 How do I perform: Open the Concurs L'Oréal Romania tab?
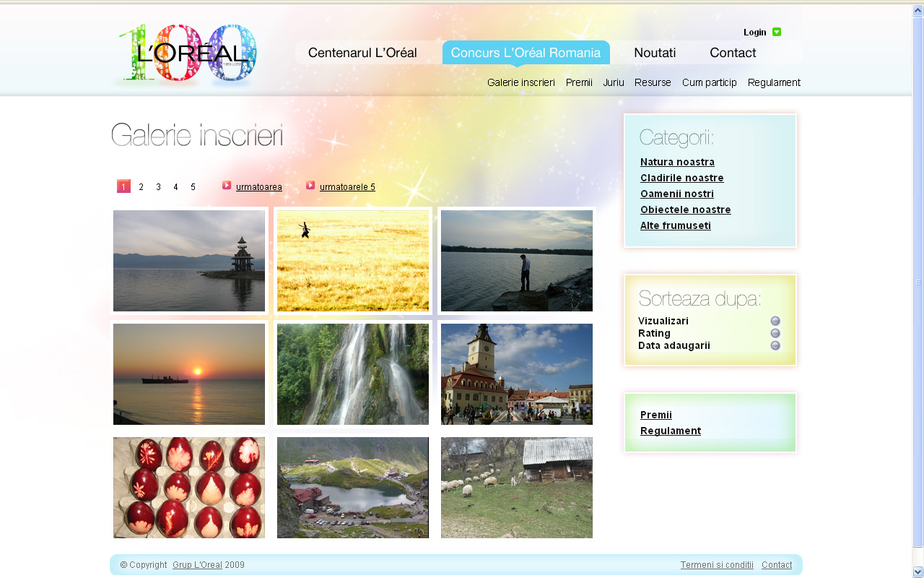pyautogui.click(x=526, y=53)
